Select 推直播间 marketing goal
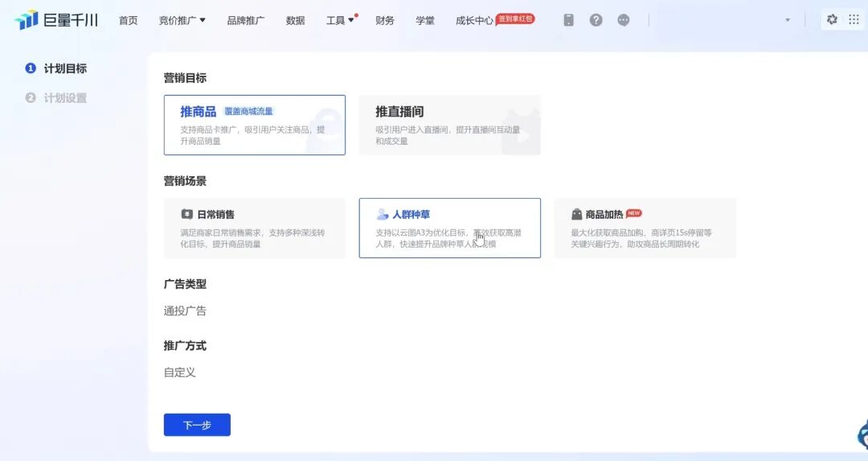 tap(449, 125)
